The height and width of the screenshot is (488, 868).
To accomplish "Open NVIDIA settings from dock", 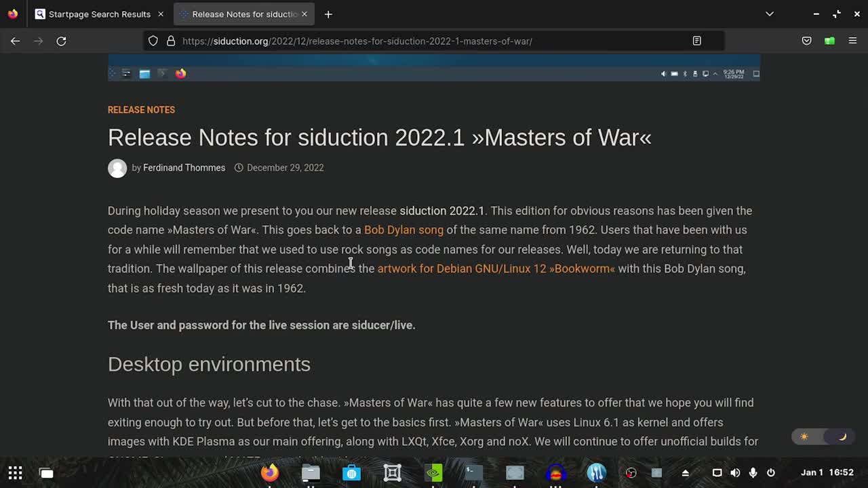I will coord(433,472).
